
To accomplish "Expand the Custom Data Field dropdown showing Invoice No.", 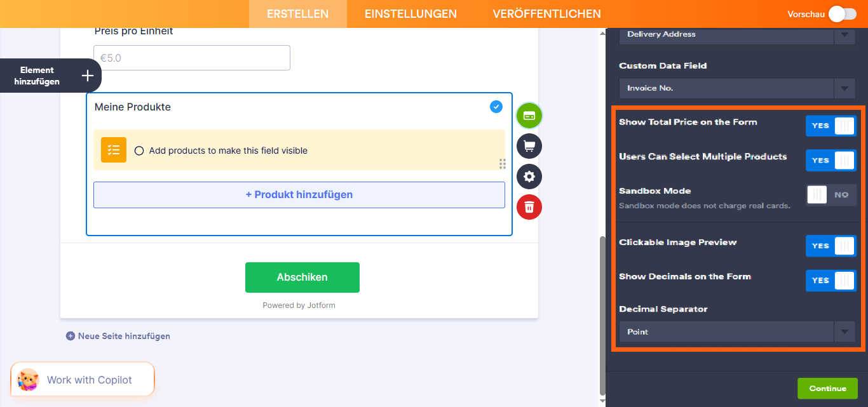I will point(845,88).
